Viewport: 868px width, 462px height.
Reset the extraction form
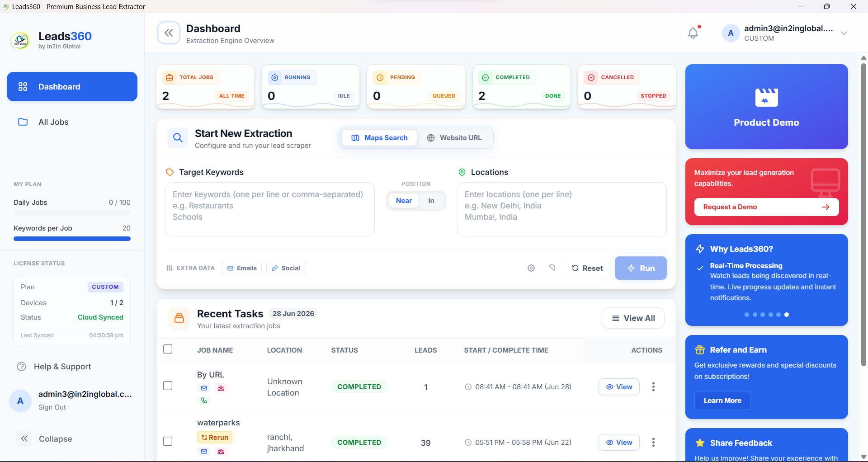click(587, 268)
